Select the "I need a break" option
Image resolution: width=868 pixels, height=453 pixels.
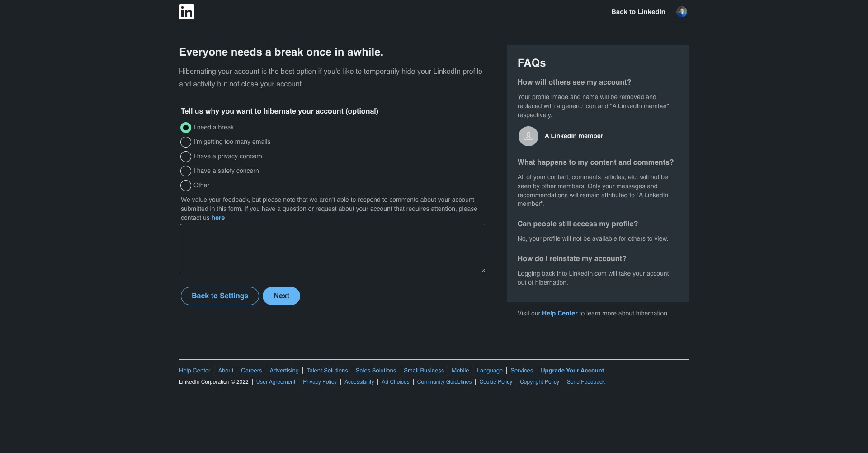click(x=186, y=128)
